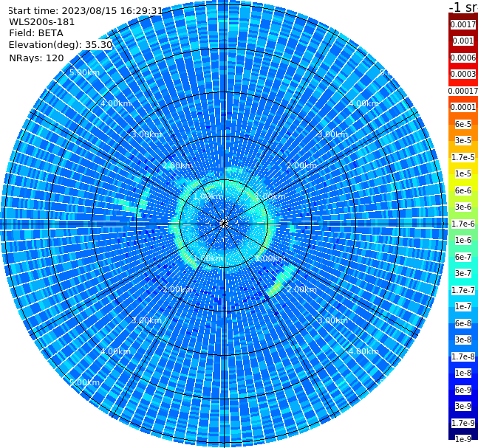Select the 6e-8 colorbar tick label

tap(463, 323)
